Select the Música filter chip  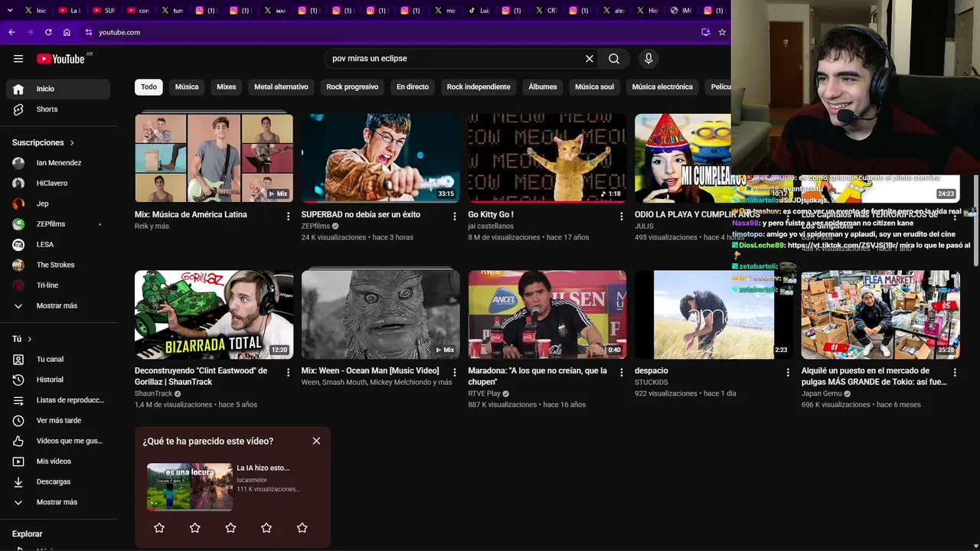pyautogui.click(x=187, y=87)
